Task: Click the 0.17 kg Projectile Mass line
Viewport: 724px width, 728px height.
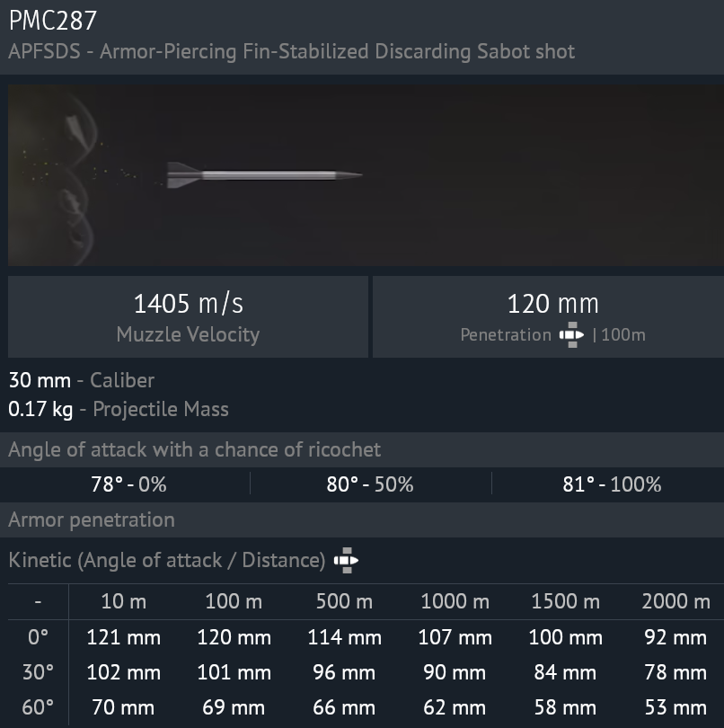Action: pyautogui.click(x=119, y=409)
